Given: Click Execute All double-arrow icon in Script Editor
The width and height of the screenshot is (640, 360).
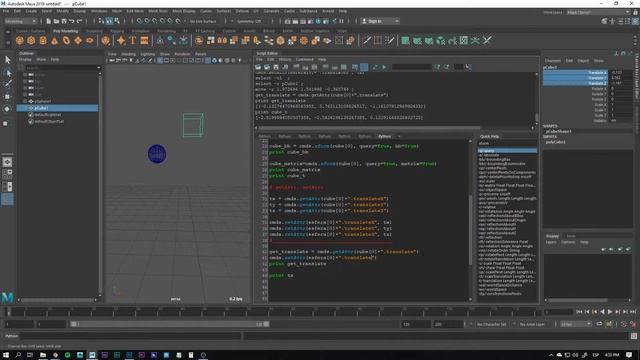Looking at the screenshot, I should (x=375, y=67).
